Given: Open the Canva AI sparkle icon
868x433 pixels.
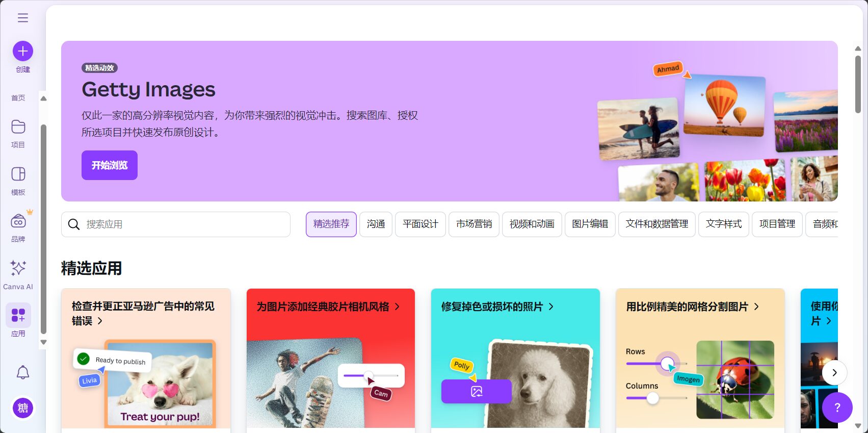Looking at the screenshot, I should click(18, 268).
